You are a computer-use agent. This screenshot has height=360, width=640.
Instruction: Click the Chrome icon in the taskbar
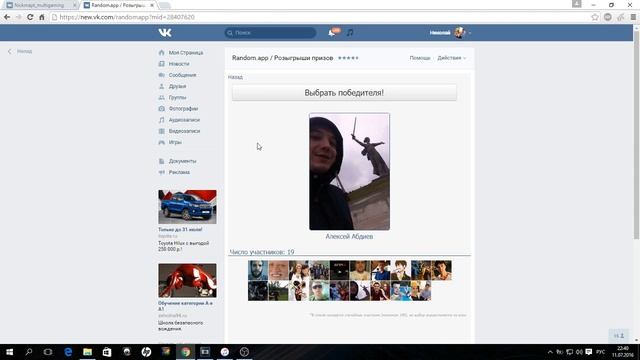(x=185, y=352)
